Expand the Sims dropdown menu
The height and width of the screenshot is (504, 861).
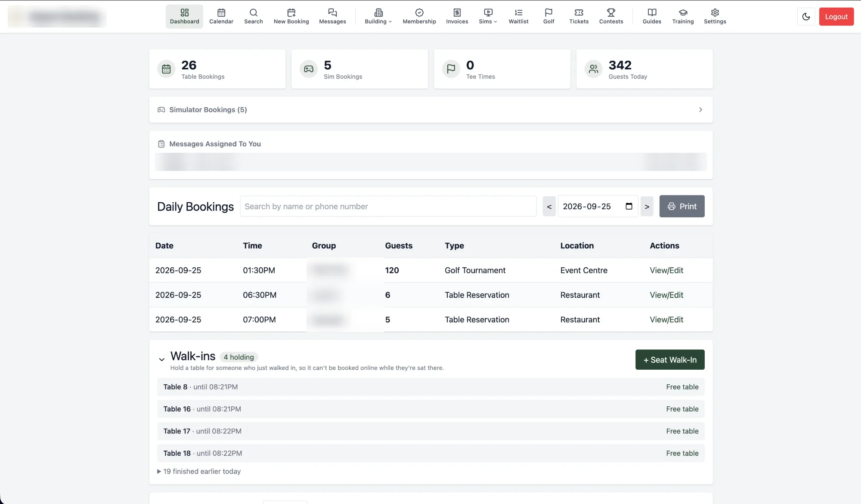(x=488, y=17)
